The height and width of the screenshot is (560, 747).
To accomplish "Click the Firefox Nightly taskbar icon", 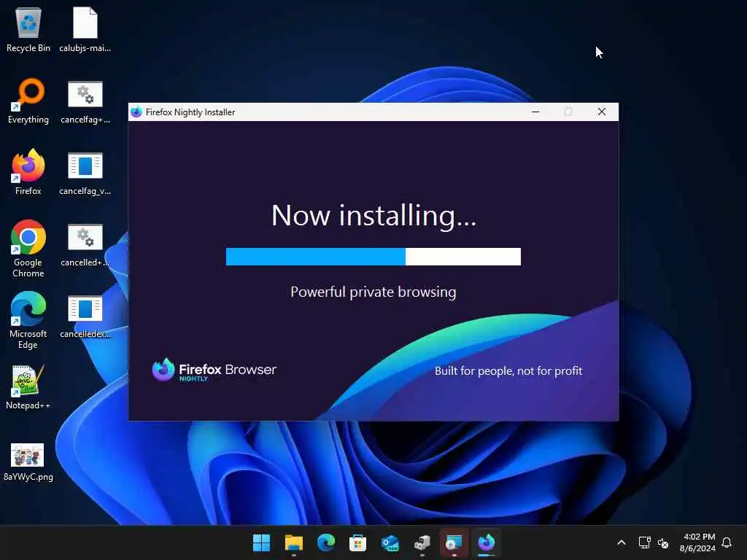I will [487, 542].
